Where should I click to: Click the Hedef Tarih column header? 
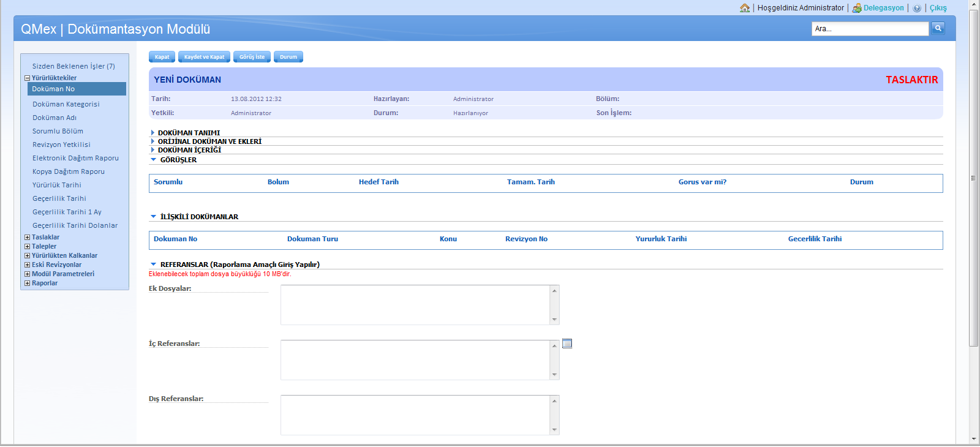pos(379,182)
